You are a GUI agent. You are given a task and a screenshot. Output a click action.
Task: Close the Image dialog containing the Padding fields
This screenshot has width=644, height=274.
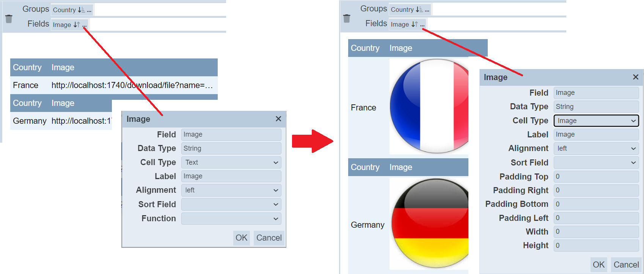636,77
